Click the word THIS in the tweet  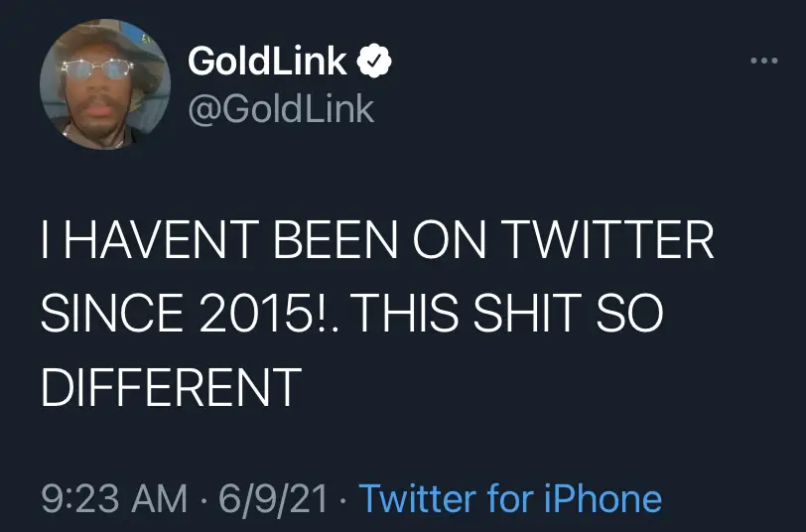(405, 315)
